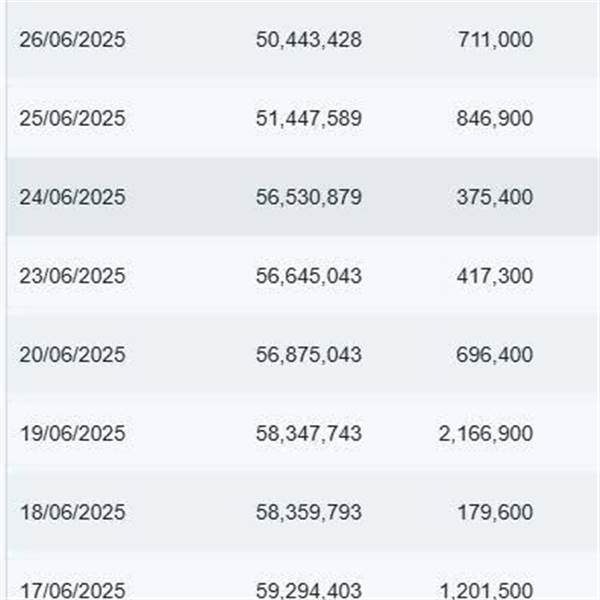Click the 2,166,900 volume cell

click(x=486, y=434)
